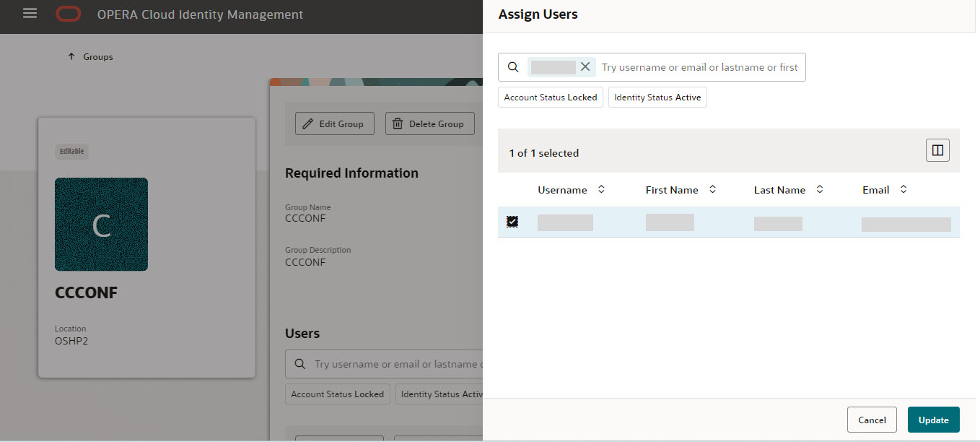Select the CCCONF group avatar image
Screen dimensions: 980x442
[x=101, y=224]
